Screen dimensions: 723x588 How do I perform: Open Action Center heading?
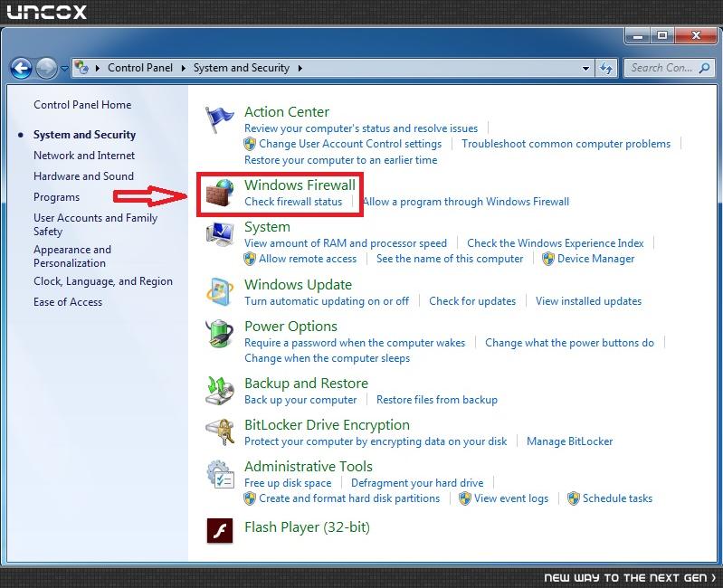[287, 111]
